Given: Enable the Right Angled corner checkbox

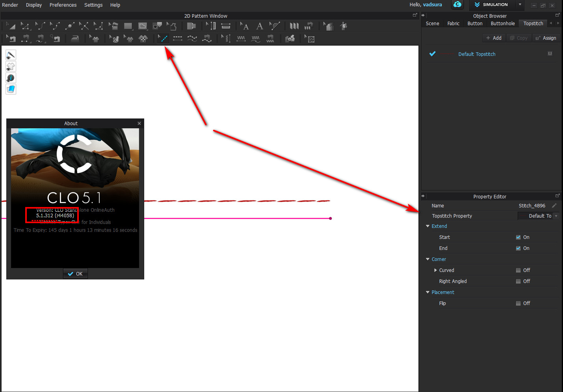Looking at the screenshot, I should coord(518,281).
